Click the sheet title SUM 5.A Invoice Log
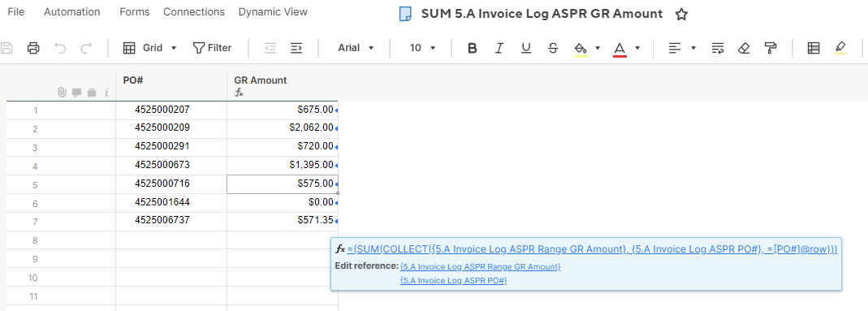This screenshot has height=311, width=868. click(542, 15)
